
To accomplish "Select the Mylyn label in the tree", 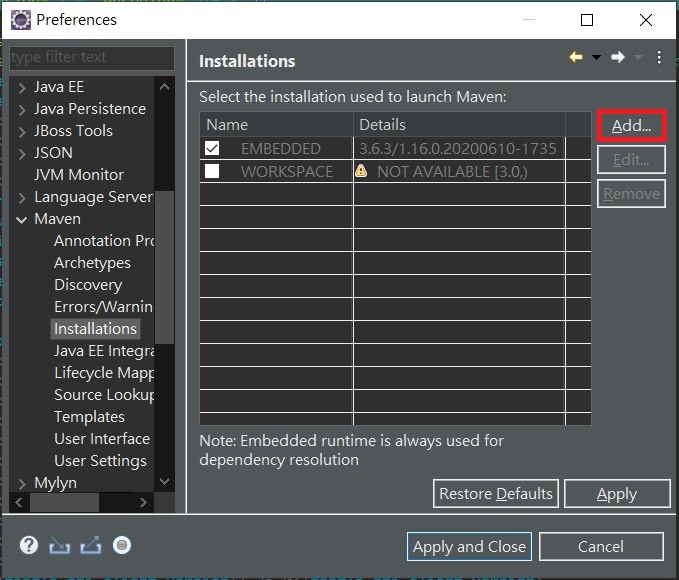I will [55, 483].
